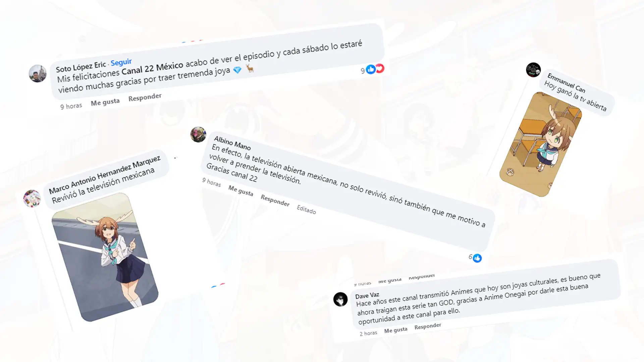Reply to Albino Mano's comment
The height and width of the screenshot is (362, 644).
pos(275,200)
